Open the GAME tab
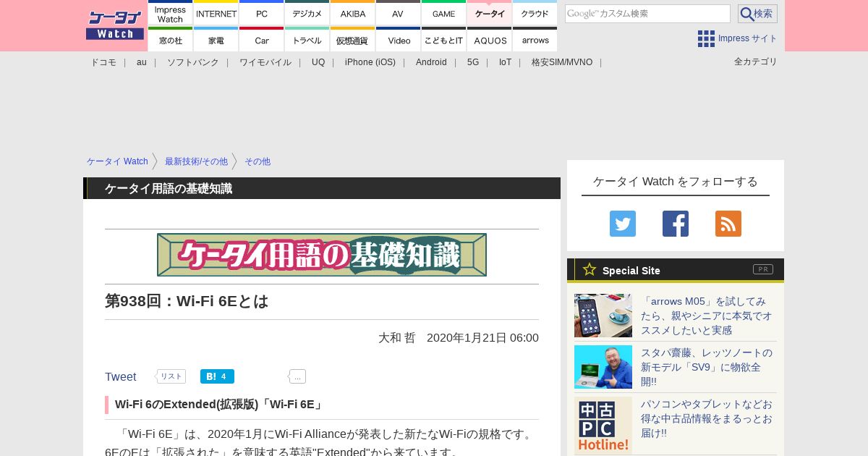868x456 pixels. 443,13
